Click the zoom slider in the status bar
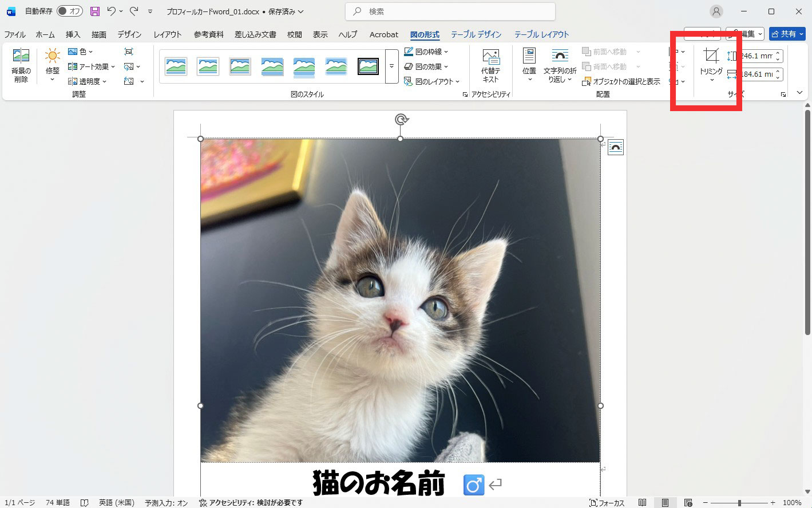The image size is (812, 508). coord(739,503)
